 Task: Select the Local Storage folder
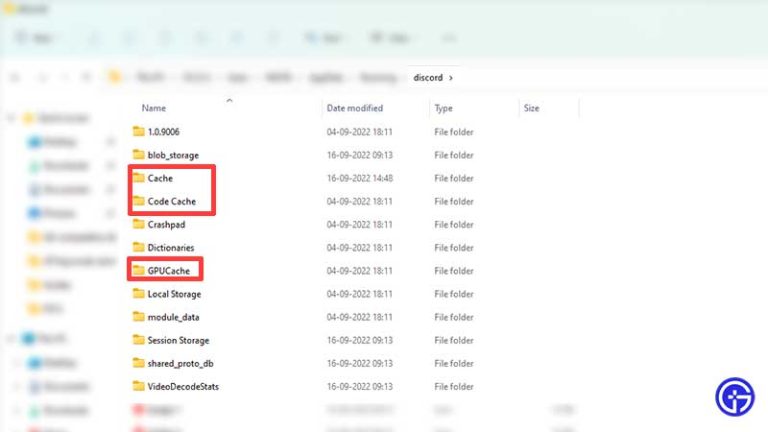[174, 294]
